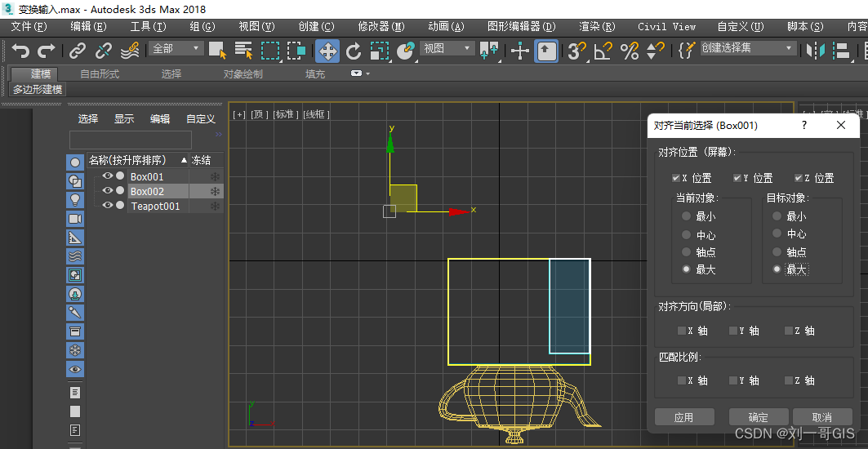
Task: Toggle Keyboard Shortcut Override icon
Action: (x=546, y=51)
